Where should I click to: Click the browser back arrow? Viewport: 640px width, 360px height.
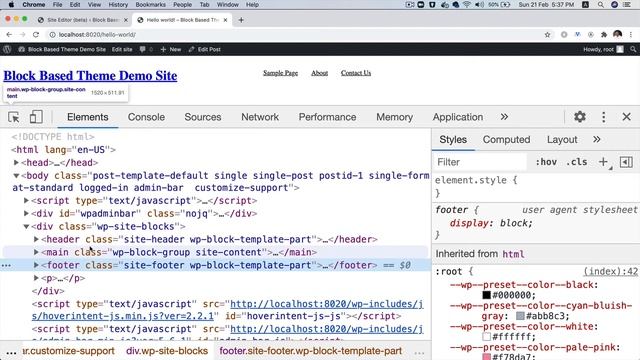[9, 35]
